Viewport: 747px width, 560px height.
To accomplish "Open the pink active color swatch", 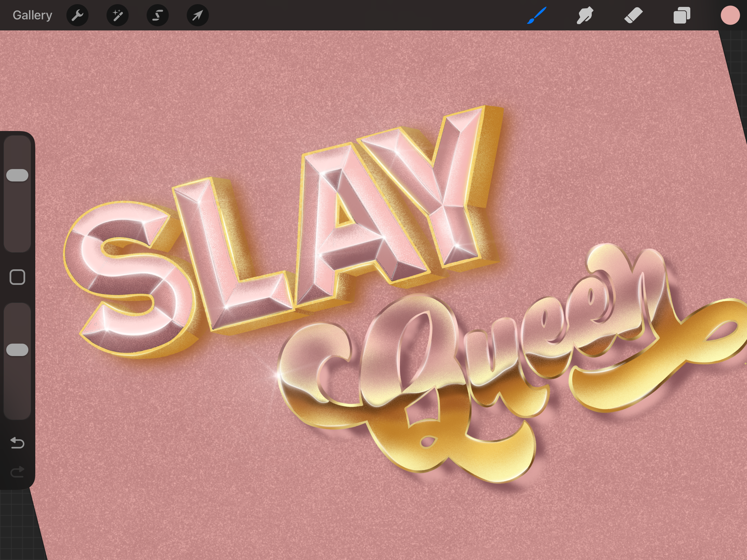I will click(x=730, y=15).
